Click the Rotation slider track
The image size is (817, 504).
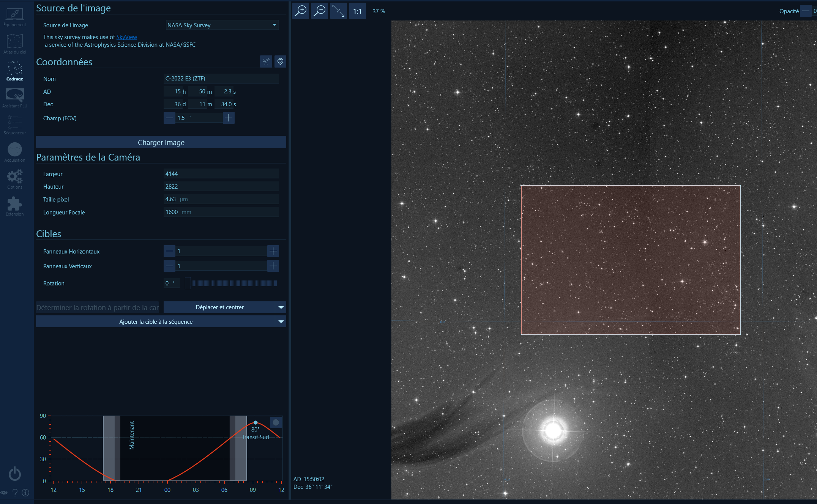(233, 283)
